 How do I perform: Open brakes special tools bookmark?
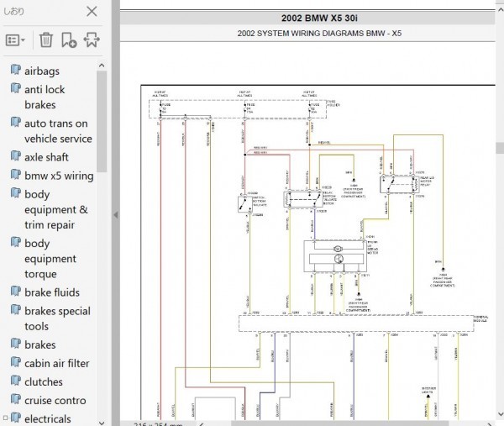click(57, 318)
